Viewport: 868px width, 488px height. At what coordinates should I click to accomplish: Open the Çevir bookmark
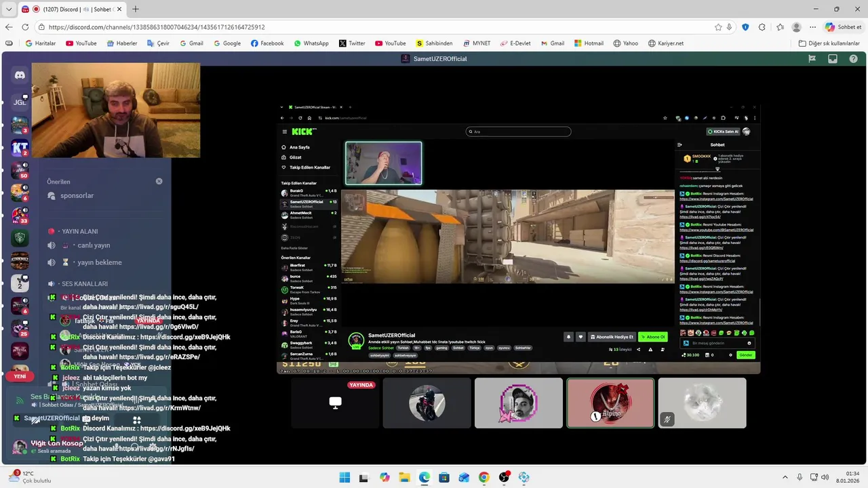coord(159,43)
